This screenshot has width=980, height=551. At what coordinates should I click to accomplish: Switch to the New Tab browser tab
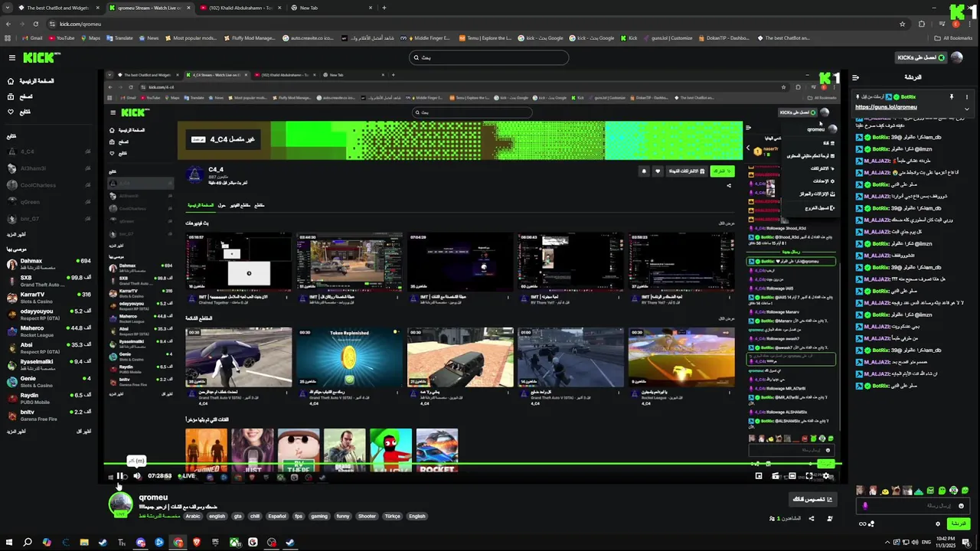pyautogui.click(x=332, y=8)
